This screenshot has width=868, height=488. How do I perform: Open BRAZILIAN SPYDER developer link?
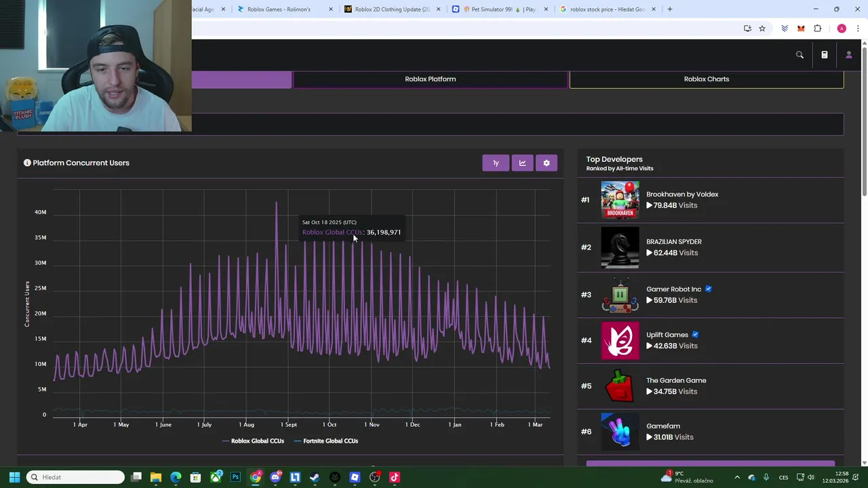(x=674, y=242)
